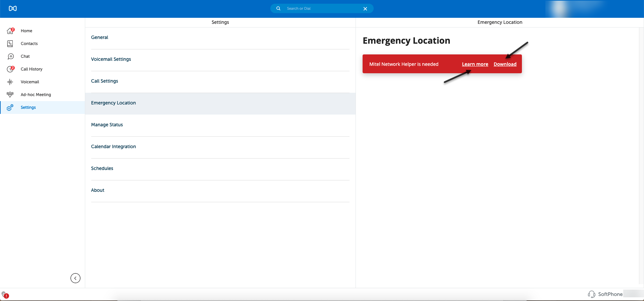Go to Calendar Integration settings
Image resolution: width=644 pixels, height=301 pixels.
coord(113,147)
